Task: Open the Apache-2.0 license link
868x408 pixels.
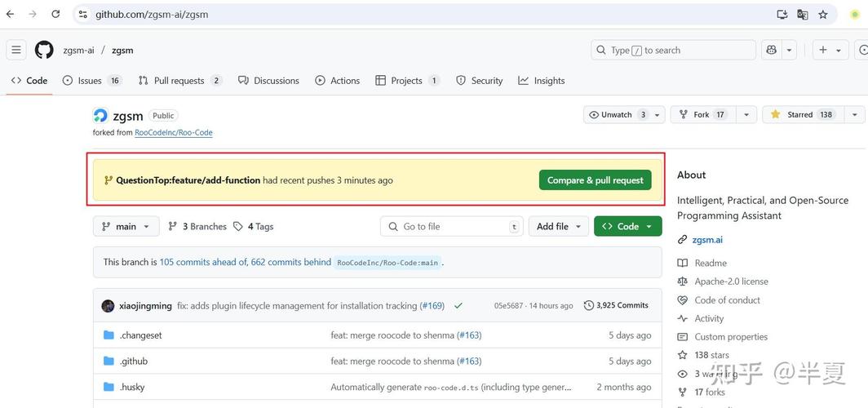Action: click(x=731, y=282)
